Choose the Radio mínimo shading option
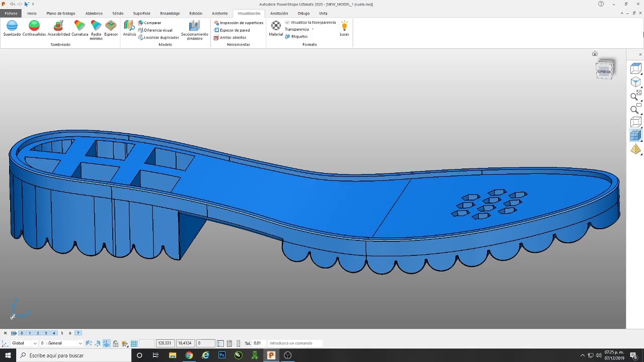Viewport: 644px width, 362px height. [x=96, y=30]
